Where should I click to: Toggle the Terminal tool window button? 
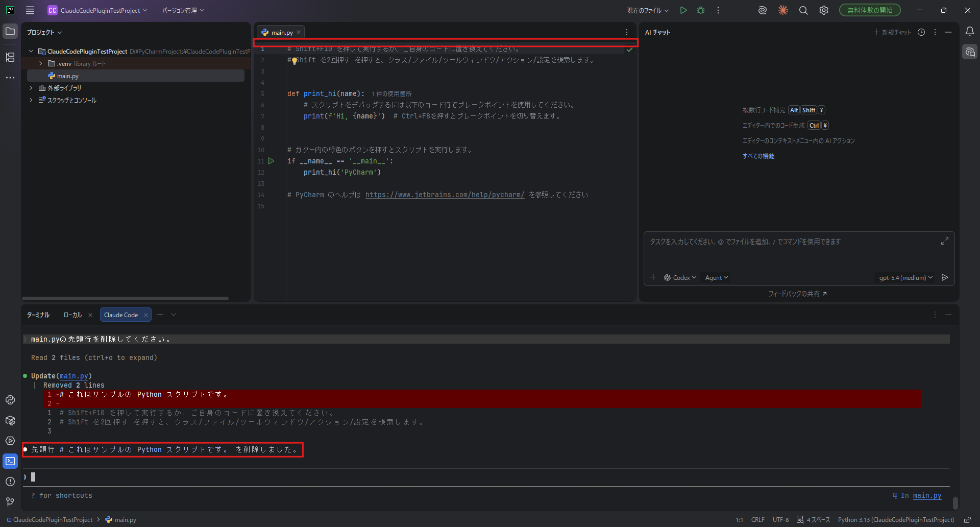10,461
